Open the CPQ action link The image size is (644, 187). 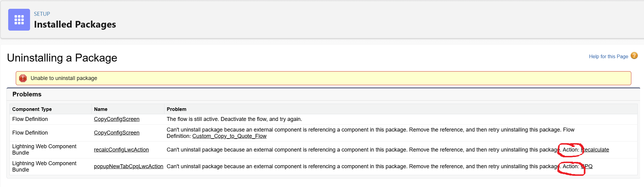pos(587,166)
